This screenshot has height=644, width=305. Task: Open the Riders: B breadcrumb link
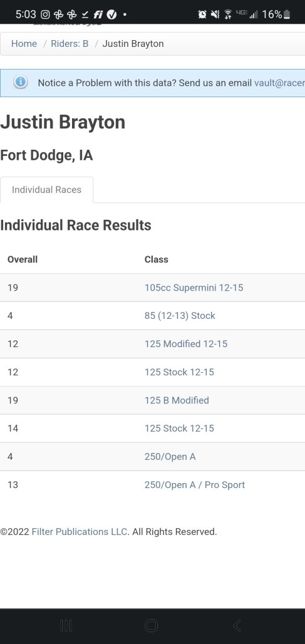(x=70, y=44)
